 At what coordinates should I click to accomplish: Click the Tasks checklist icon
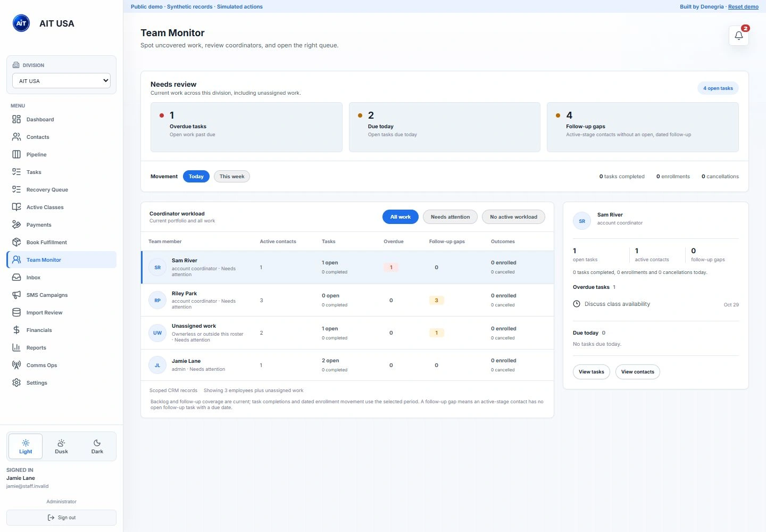(16, 172)
